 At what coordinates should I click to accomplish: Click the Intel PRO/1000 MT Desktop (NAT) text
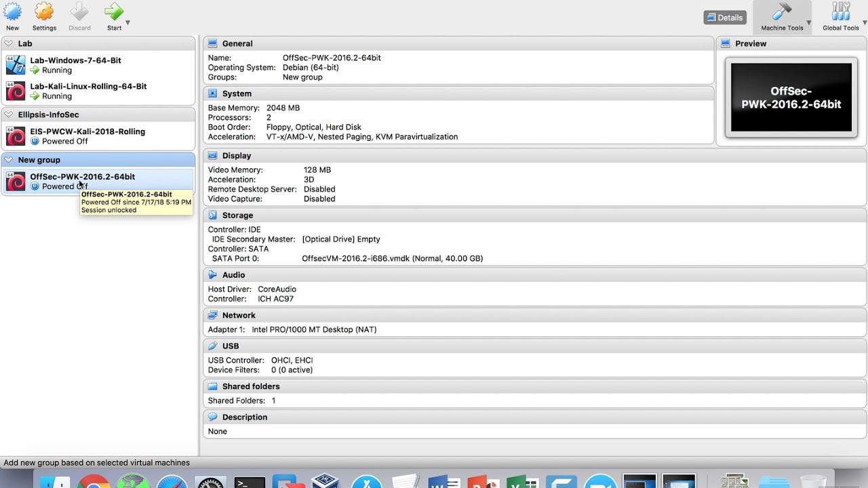[x=314, y=329]
